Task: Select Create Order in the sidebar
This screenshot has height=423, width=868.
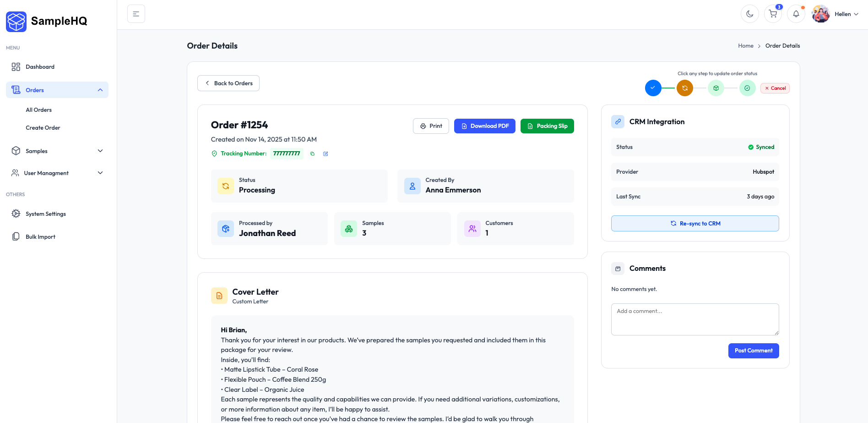Action: [x=43, y=127]
